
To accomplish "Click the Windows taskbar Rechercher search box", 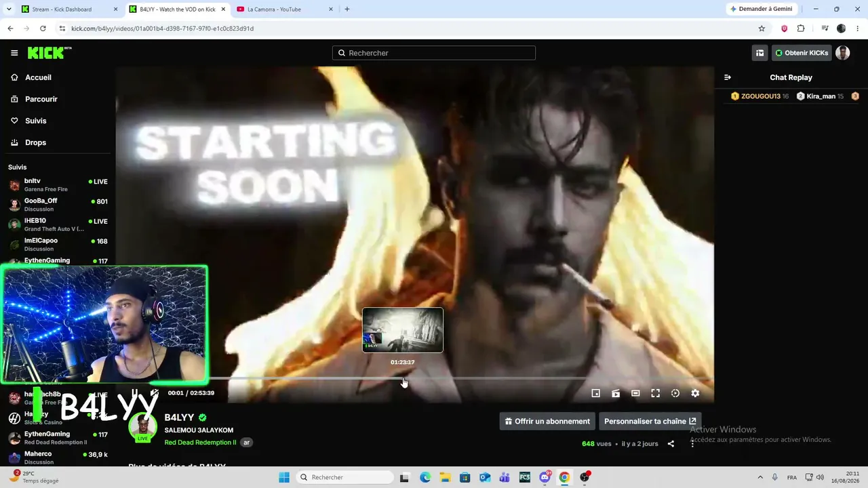I will (x=344, y=477).
